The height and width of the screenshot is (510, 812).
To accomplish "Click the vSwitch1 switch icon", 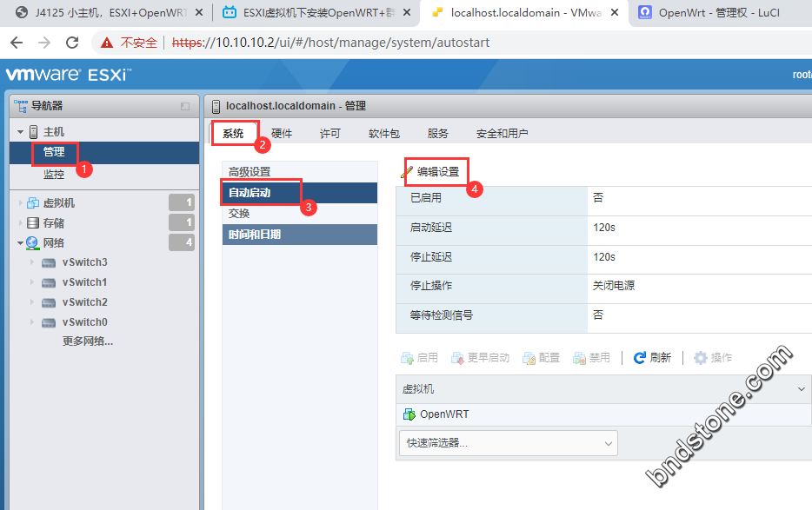I will point(49,282).
